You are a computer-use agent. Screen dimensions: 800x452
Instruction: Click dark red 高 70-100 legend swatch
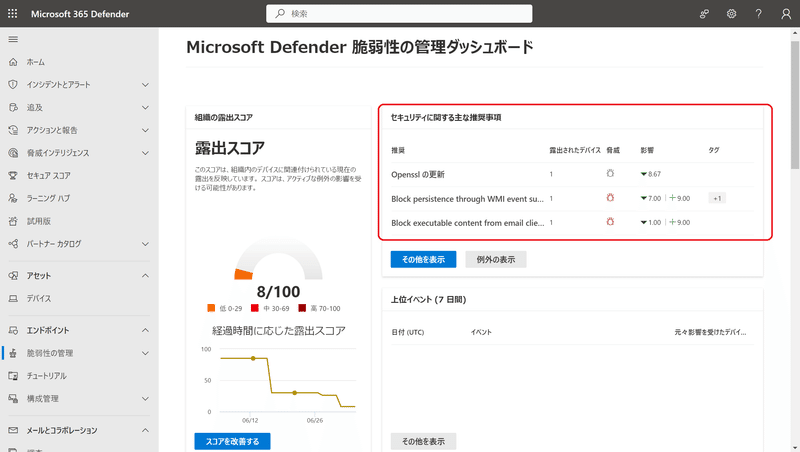(302, 308)
